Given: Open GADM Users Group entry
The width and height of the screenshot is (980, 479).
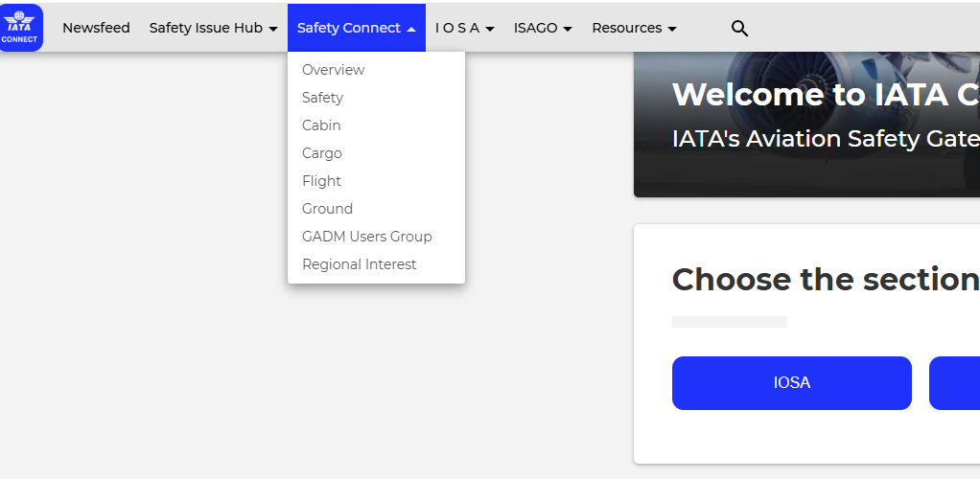Looking at the screenshot, I should coord(376,237).
